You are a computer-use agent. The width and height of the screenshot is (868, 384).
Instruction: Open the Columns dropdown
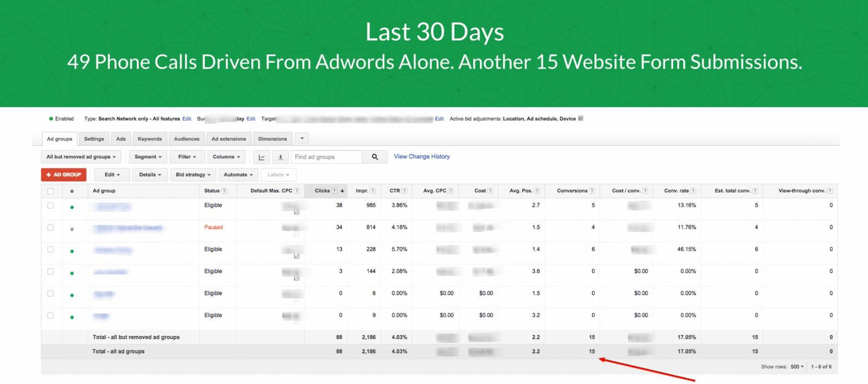click(226, 157)
